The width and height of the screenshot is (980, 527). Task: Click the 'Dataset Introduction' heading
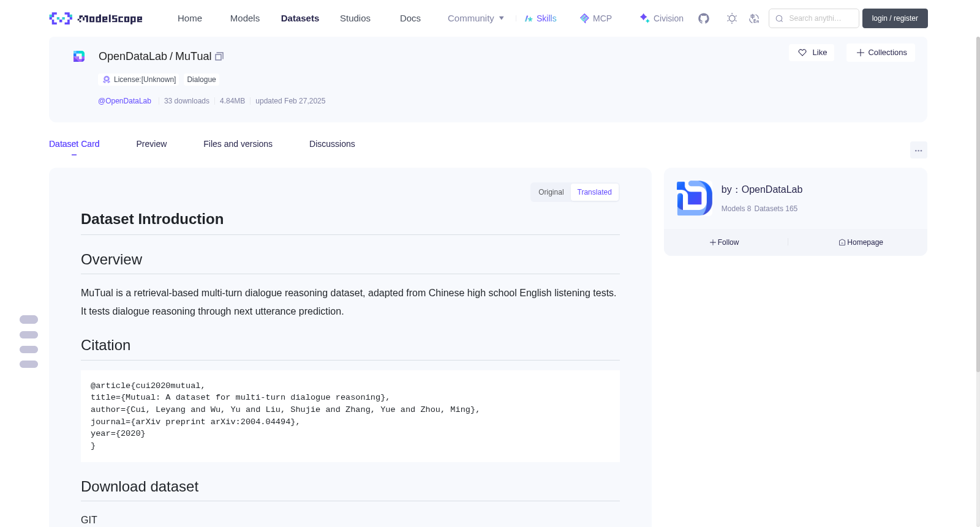pyautogui.click(x=152, y=219)
